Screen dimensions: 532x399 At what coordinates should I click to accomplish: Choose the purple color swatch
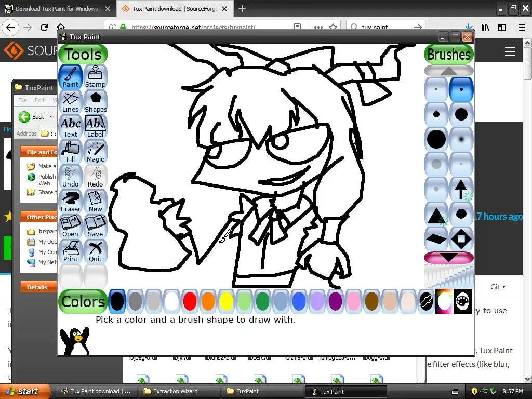pos(335,301)
